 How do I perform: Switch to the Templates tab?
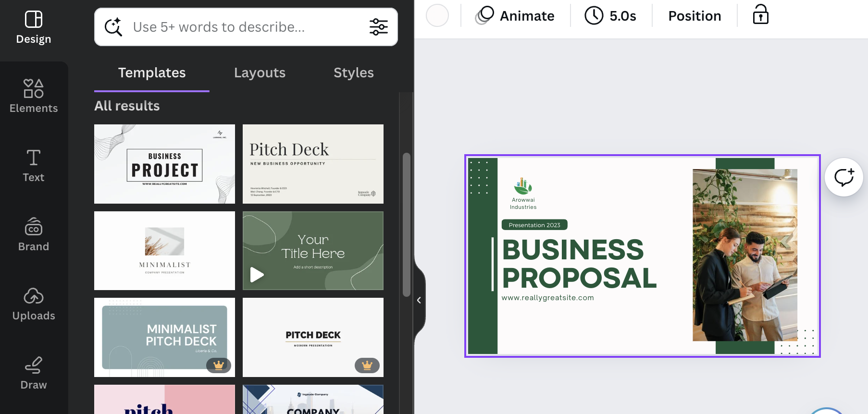(152, 73)
